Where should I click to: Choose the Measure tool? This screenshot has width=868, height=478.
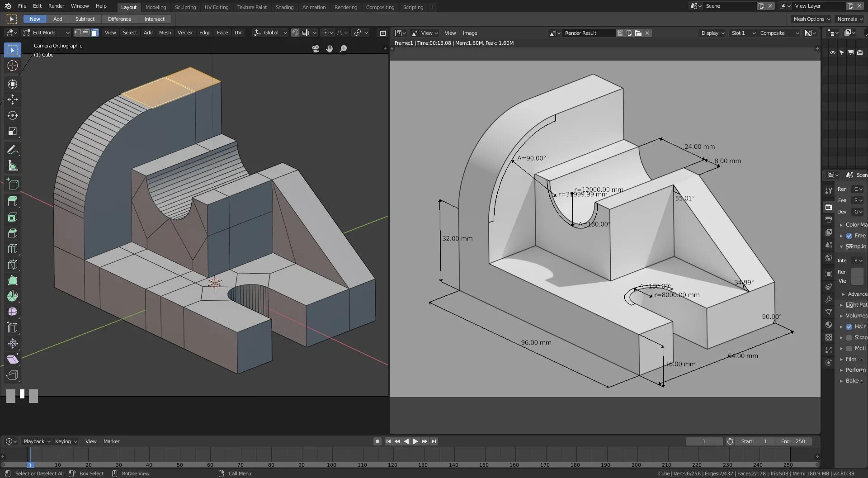pyautogui.click(x=13, y=166)
